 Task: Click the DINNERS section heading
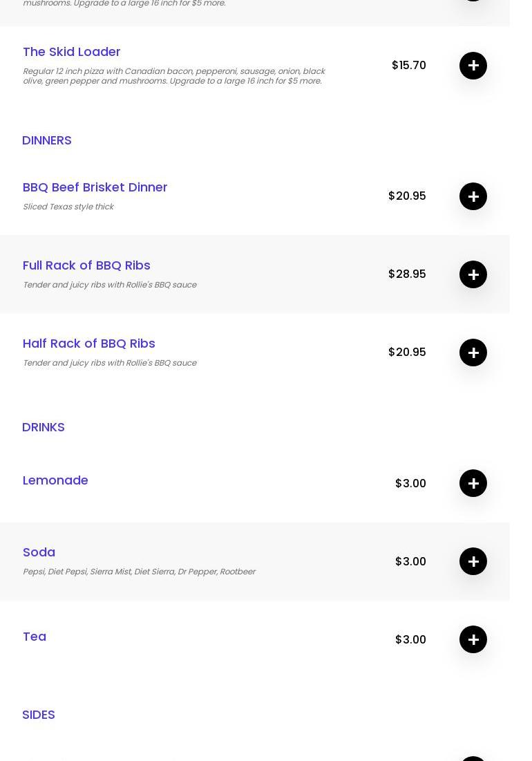(47, 140)
